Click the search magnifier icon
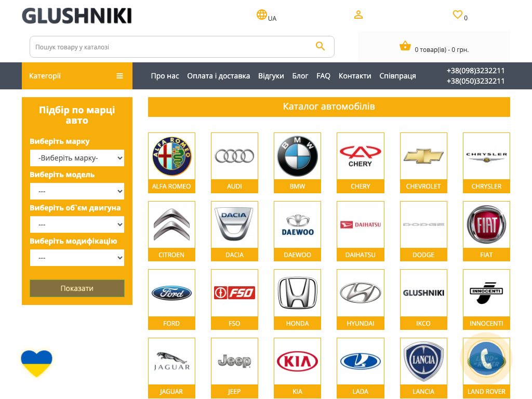Viewport: 532px width, 399px height. [320, 46]
